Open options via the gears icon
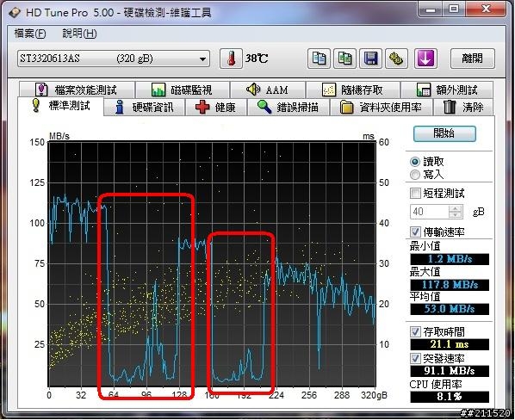 396,59
